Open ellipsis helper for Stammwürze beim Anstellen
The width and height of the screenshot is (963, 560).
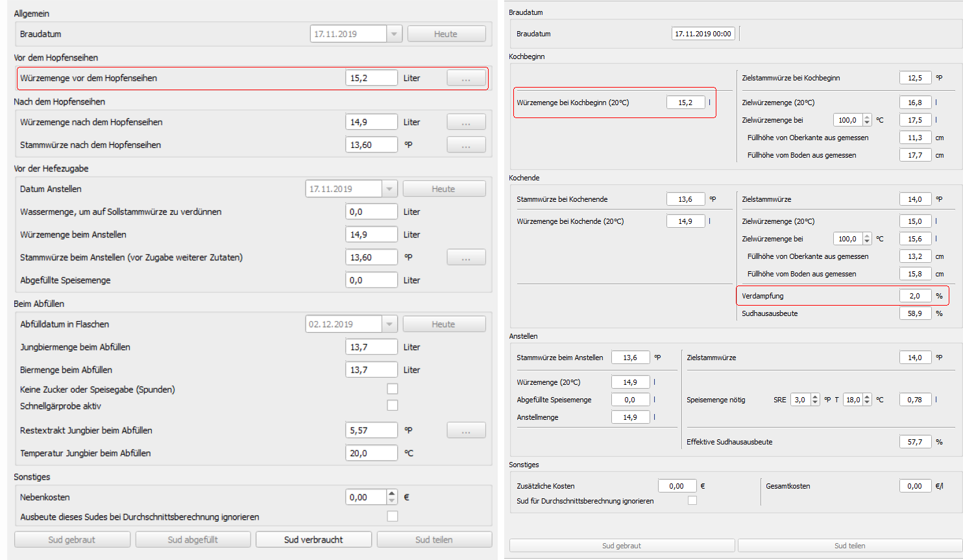tap(466, 258)
